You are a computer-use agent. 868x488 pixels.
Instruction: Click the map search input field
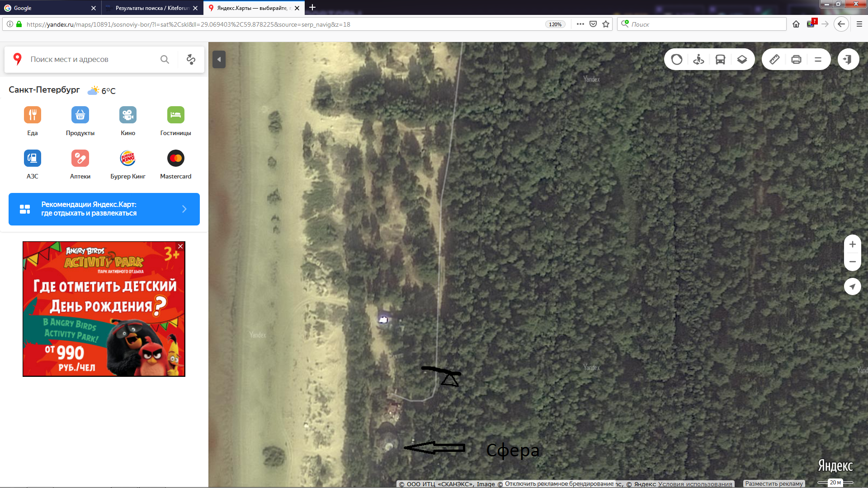click(x=90, y=59)
